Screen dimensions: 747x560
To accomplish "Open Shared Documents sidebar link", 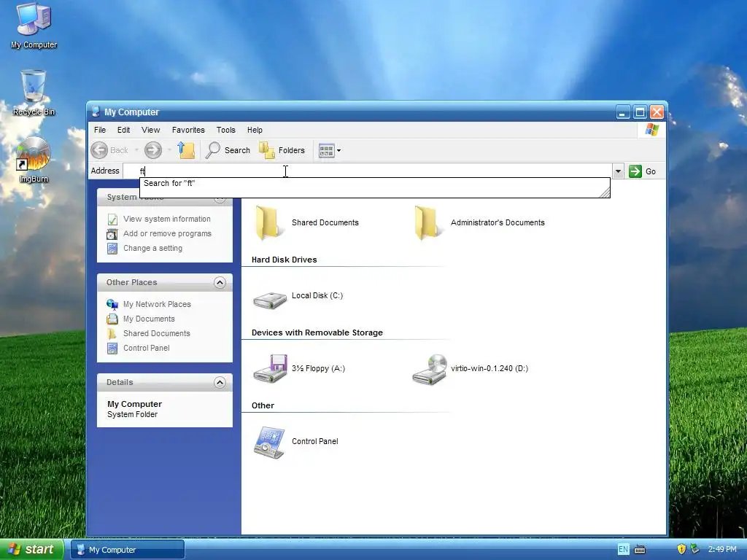I will pyautogui.click(x=157, y=333).
